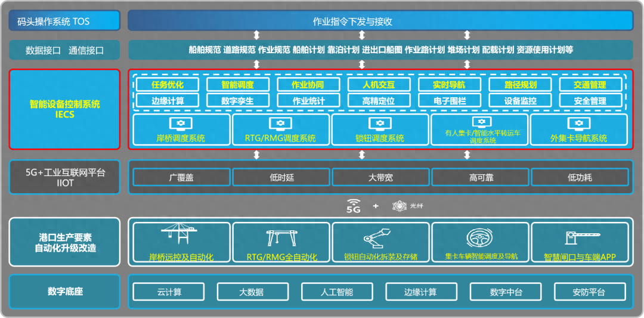The height and width of the screenshot is (318, 644).
Task: Select the monitor icon above RTG/RMG调度系统
Action: [281, 125]
